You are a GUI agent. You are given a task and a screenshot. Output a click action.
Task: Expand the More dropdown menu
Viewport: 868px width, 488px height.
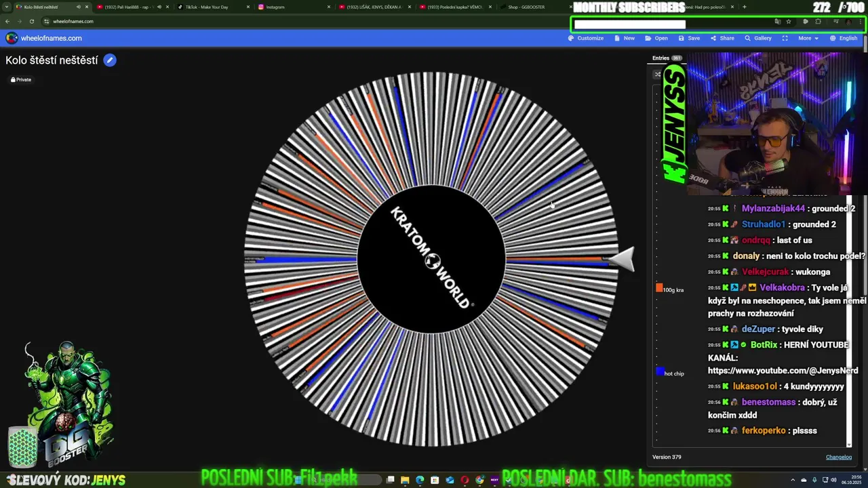[x=808, y=38]
